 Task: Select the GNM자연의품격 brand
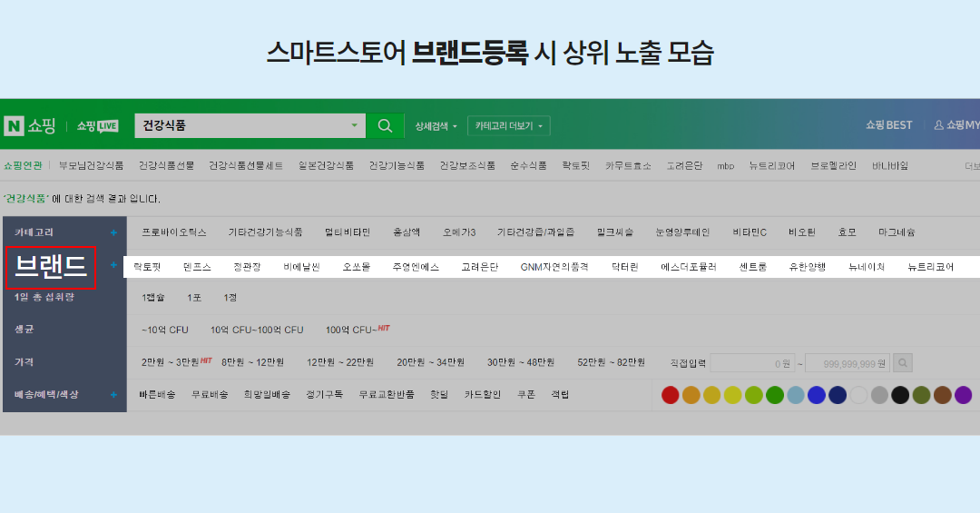coord(554,267)
